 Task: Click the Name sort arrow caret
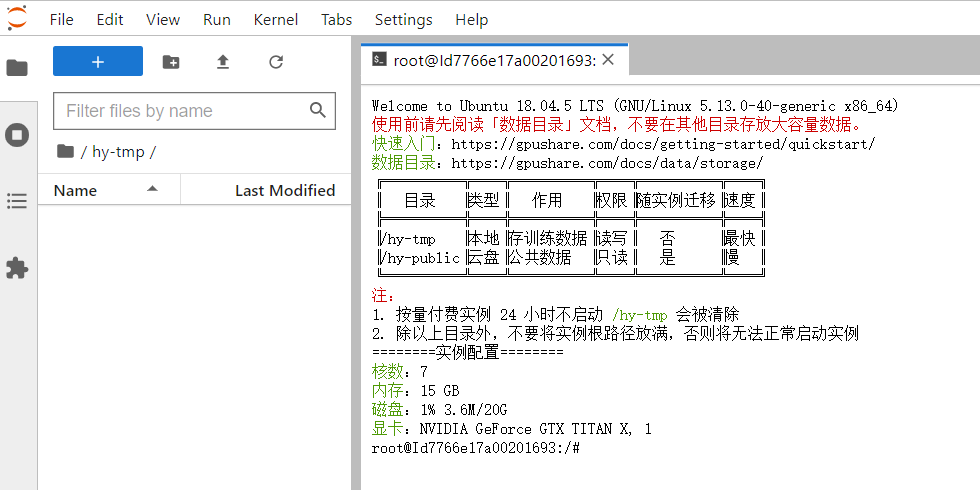coord(152,189)
